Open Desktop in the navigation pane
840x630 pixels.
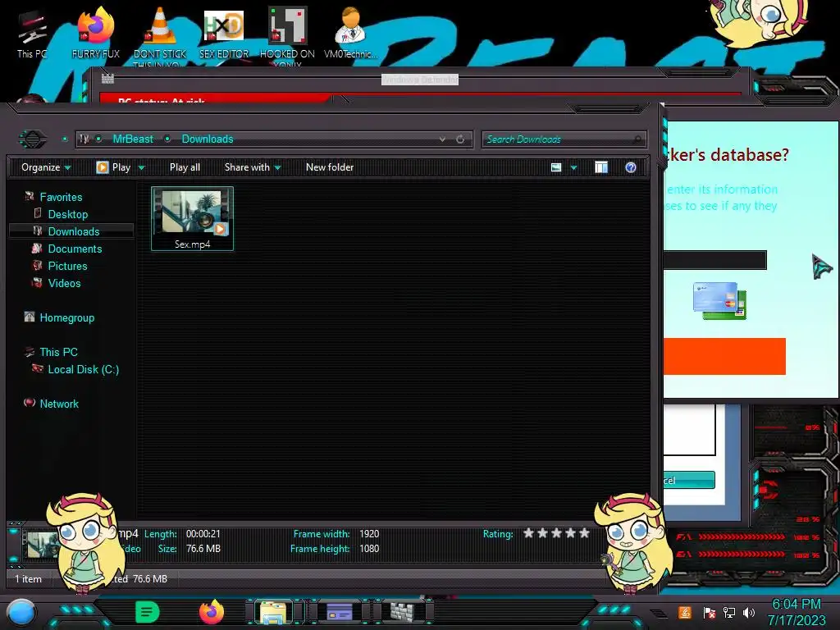[67, 214]
